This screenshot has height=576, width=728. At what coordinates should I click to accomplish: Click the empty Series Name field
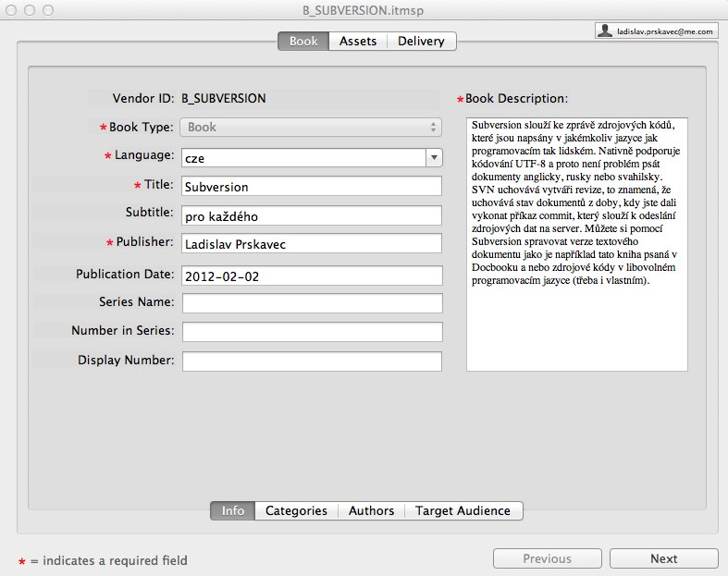pyautogui.click(x=312, y=303)
